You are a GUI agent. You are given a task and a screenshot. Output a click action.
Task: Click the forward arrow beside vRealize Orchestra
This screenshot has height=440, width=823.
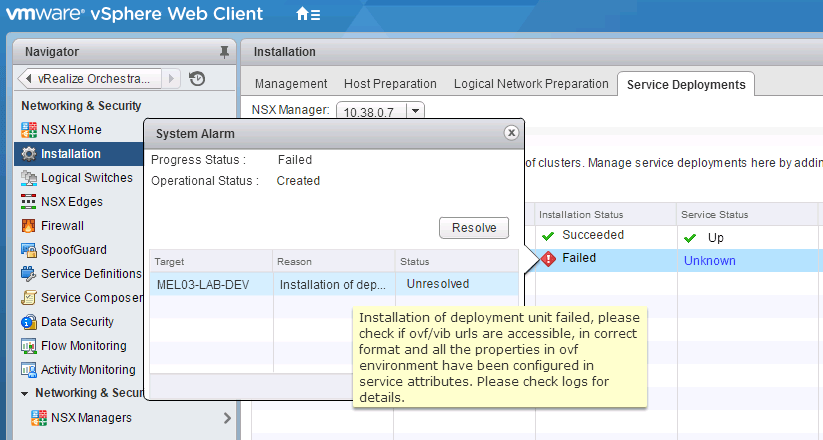(171, 79)
